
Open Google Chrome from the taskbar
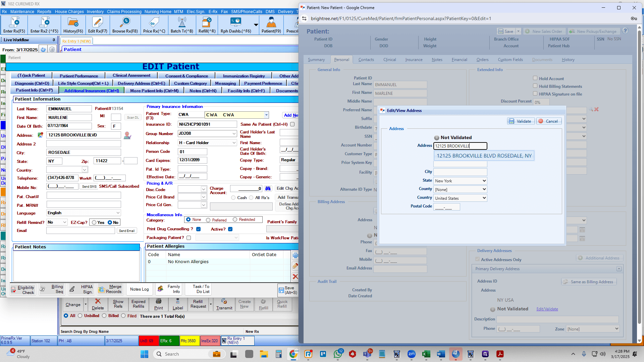(x=293, y=354)
